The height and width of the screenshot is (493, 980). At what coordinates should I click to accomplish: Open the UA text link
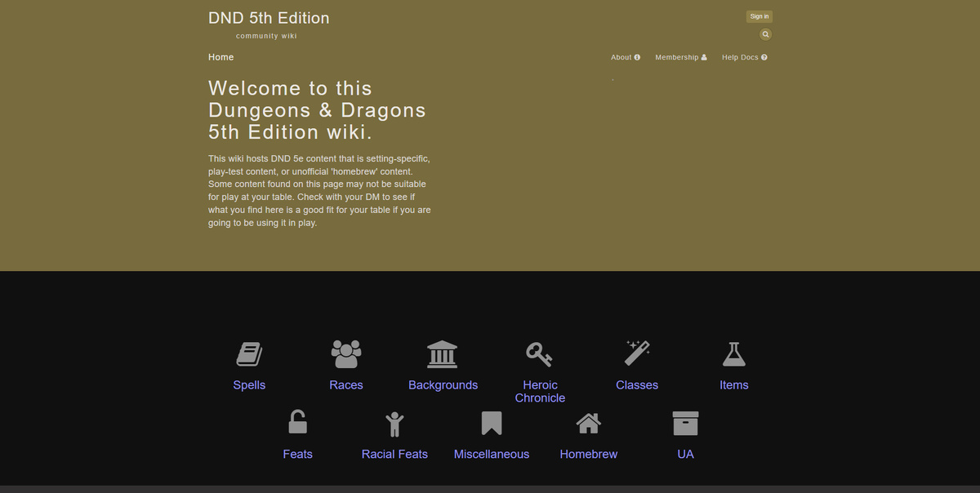pyautogui.click(x=685, y=455)
